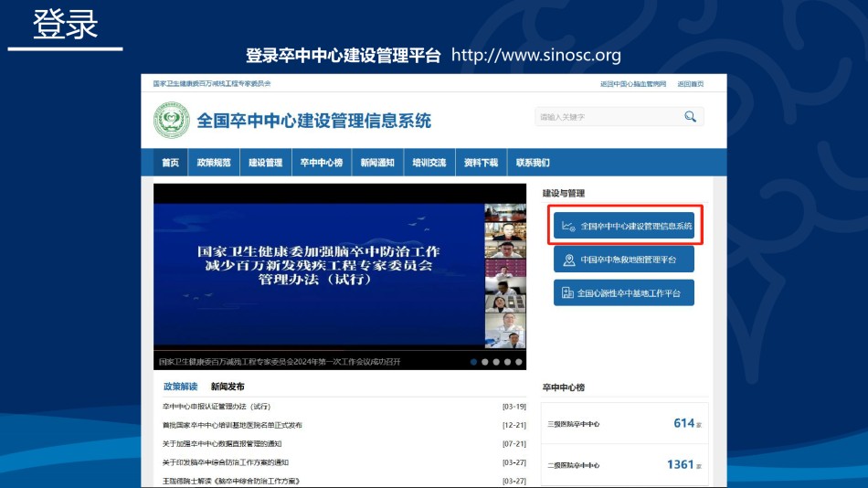Click 返回中国心脑血管病网 top link
Viewport: 868px width, 488px height.
(633, 84)
